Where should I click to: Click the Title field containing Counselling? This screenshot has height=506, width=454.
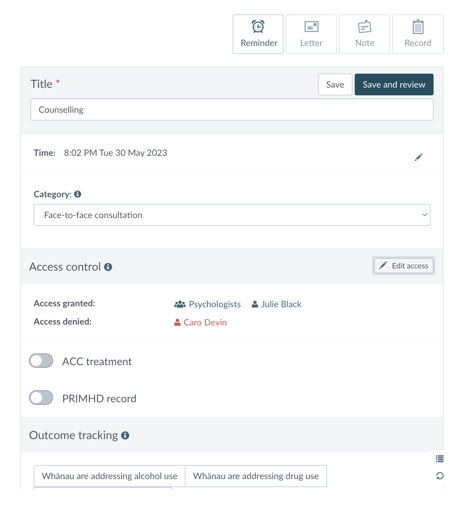pyautogui.click(x=232, y=110)
